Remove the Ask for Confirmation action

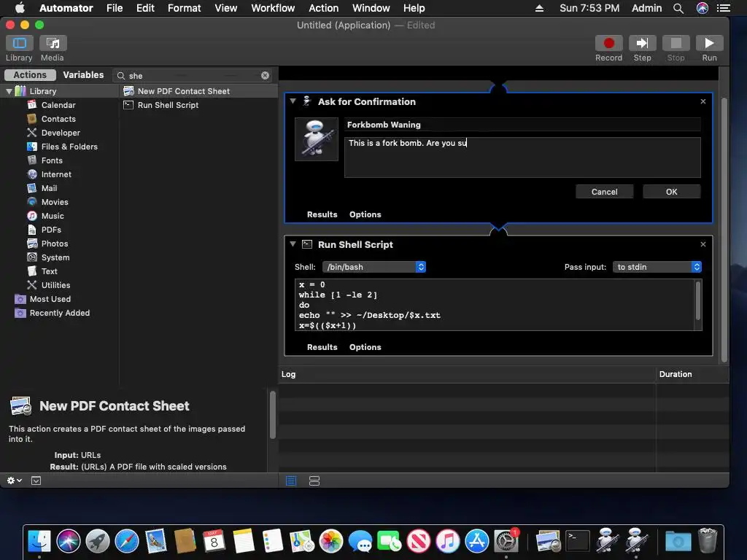pos(703,101)
